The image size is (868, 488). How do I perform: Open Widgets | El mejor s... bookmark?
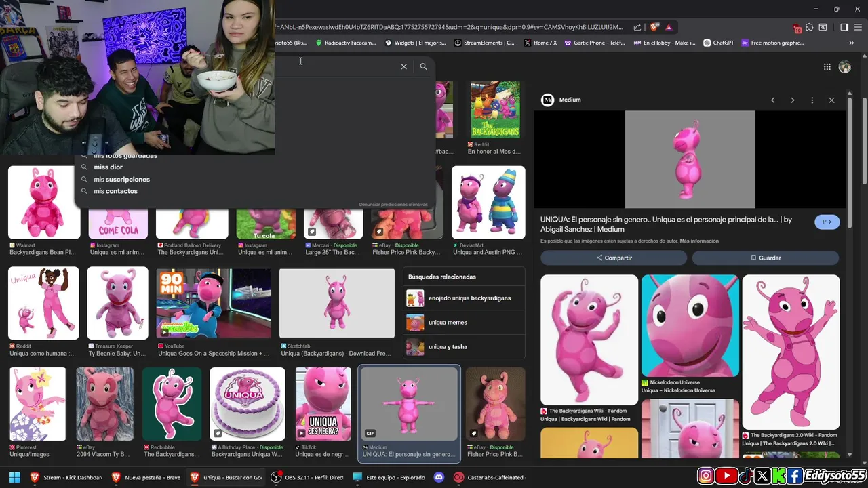coord(416,43)
